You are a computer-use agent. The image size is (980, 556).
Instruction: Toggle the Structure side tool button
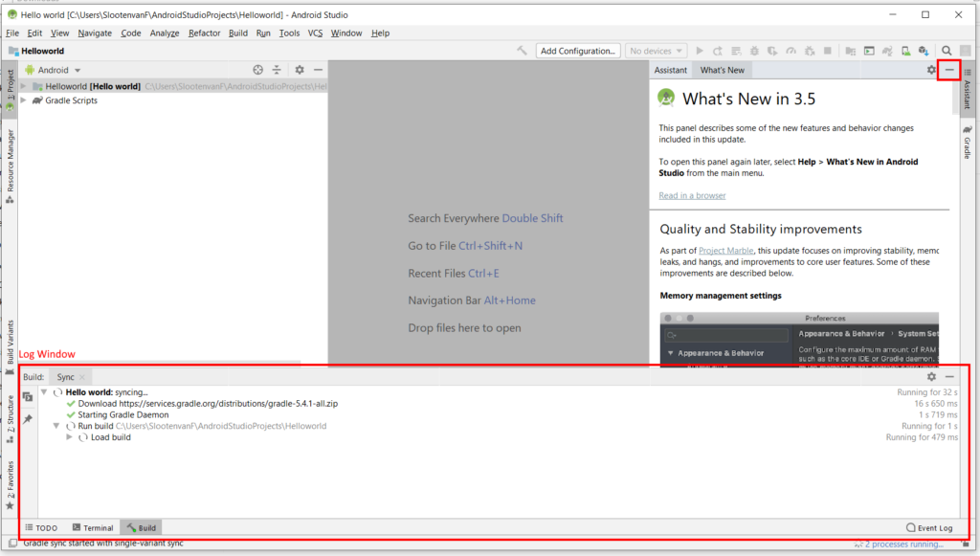point(10,419)
